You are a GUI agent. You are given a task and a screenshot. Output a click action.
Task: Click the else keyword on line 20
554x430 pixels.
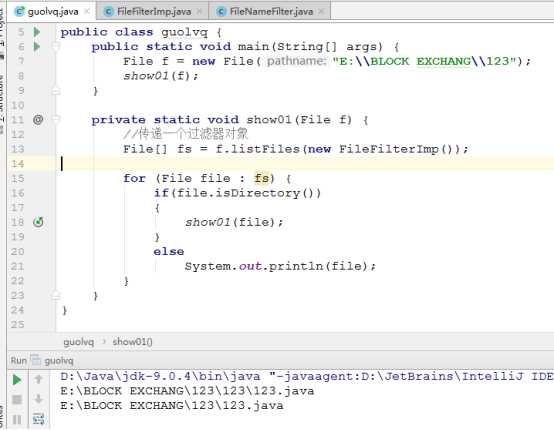(169, 252)
